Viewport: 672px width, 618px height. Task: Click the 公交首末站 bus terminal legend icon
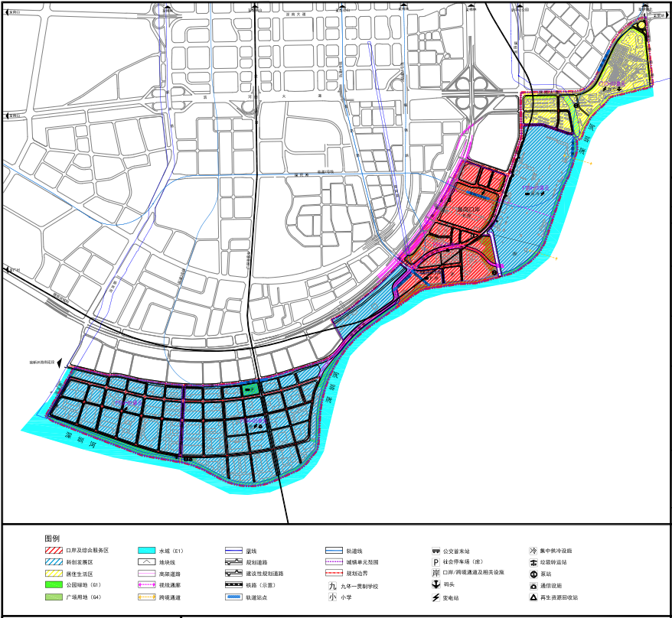(x=435, y=551)
